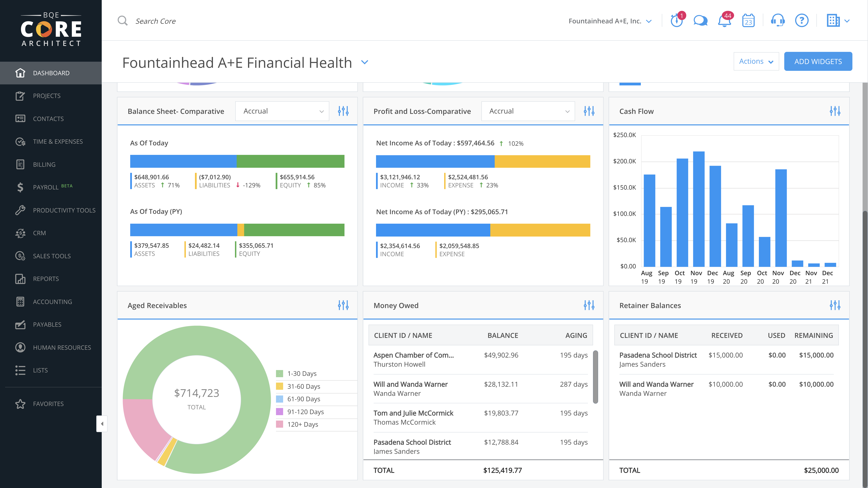
Task: Sort by BALANCE column in Money Owed
Action: (503, 335)
